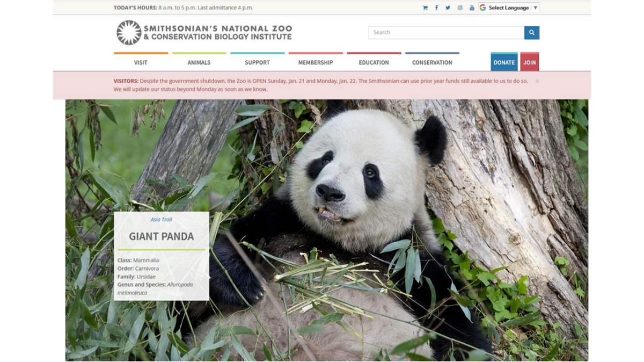Visit the zoo's Facebook page
The height and width of the screenshot is (362, 644).
(436, 8)
